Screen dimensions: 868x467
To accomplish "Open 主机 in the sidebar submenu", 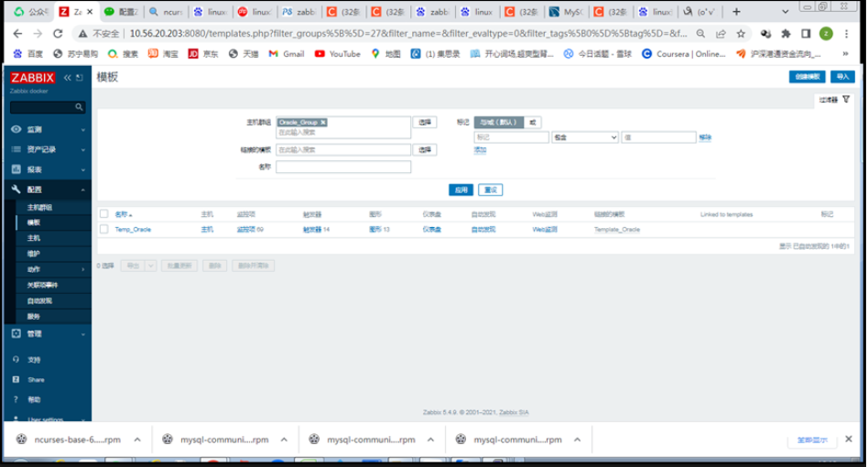I will coord(34,238).
